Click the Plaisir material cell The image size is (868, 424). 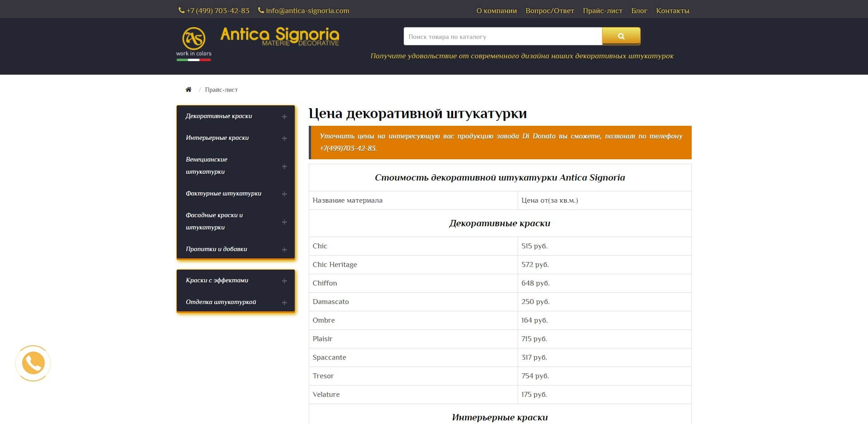tap(413, 339)
